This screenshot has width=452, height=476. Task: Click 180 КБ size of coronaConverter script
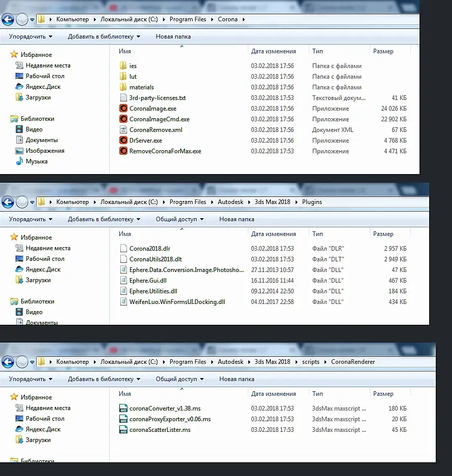pyautogui.click(x=397, y=409)
